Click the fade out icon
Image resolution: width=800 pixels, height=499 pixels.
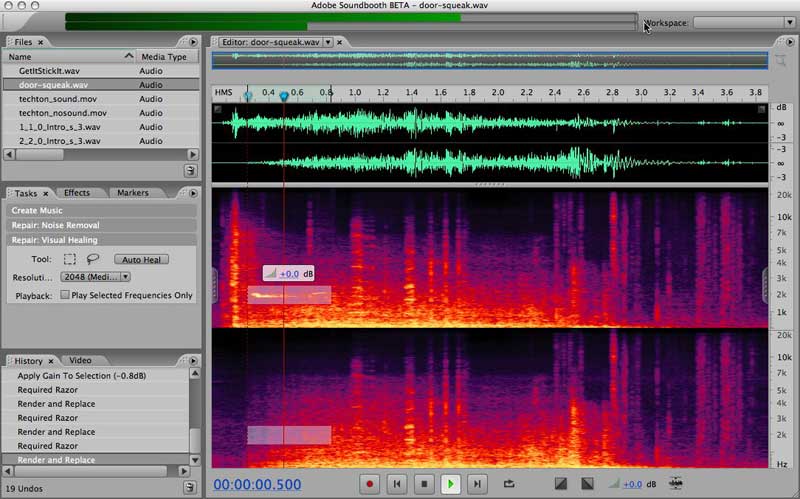(587, 484)
